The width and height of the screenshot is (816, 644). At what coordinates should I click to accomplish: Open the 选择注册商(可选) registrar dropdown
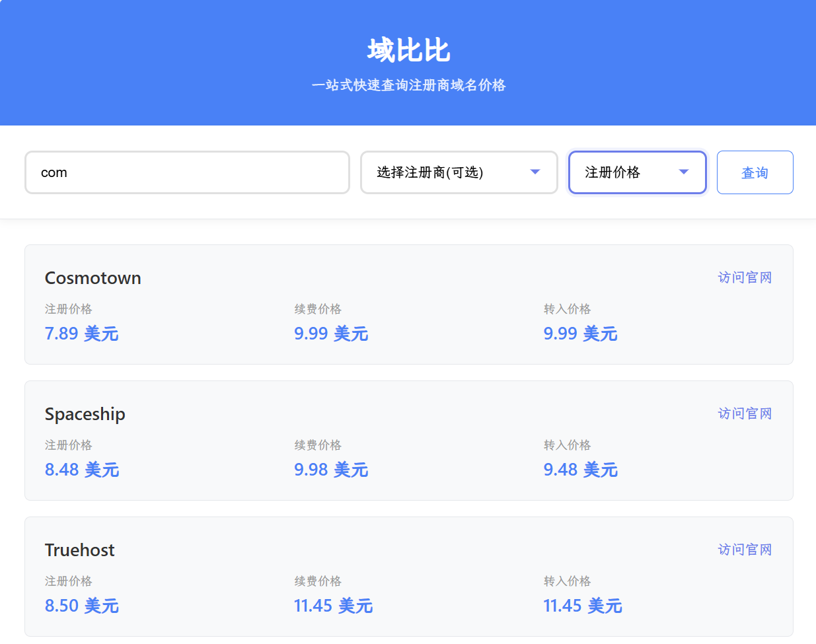coord(459,172)
